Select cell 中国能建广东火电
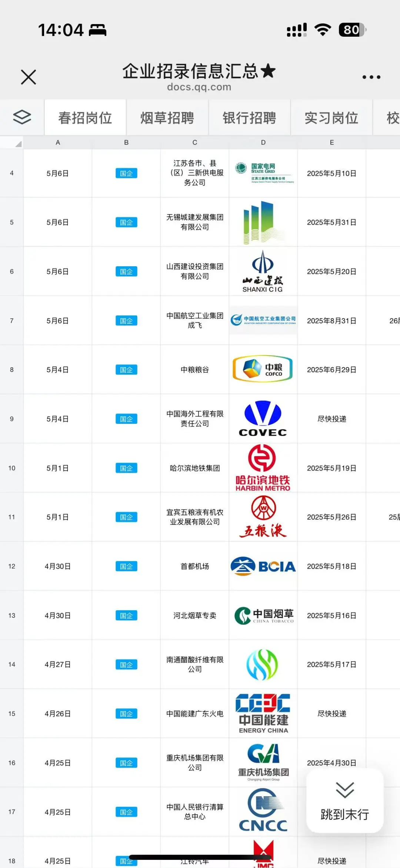400x868 pixels. [195, 714]
